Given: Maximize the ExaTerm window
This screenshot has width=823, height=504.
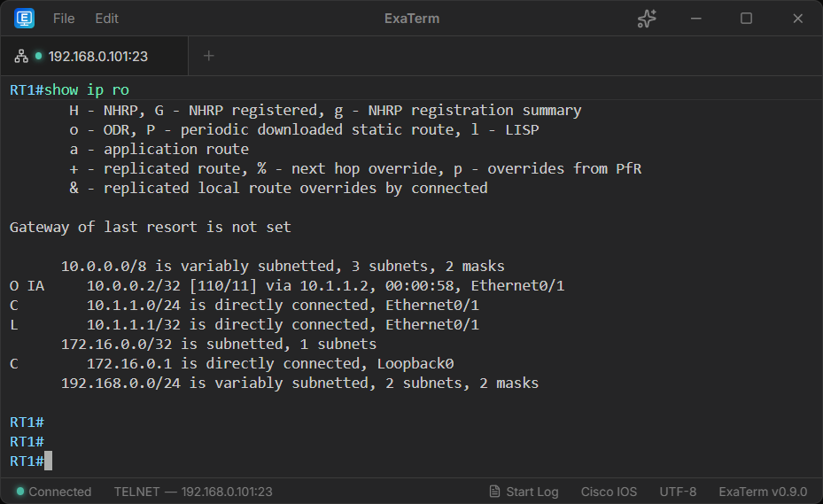Looking at the screenshot, I should pyautogui.click(x=746, y=19).
